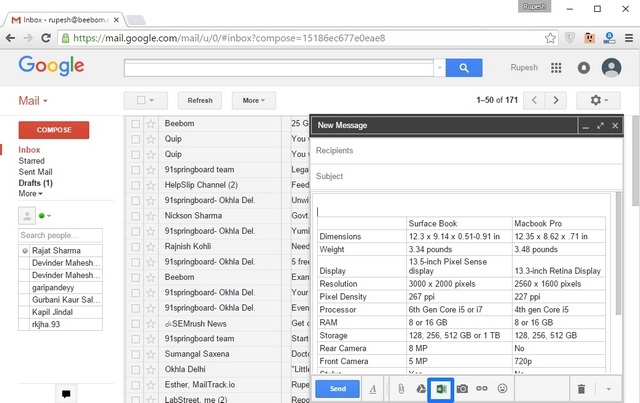Screen dimensions: 640x403
Task: Open the search options dropdown arrow
Action: (x=440, y=68)
